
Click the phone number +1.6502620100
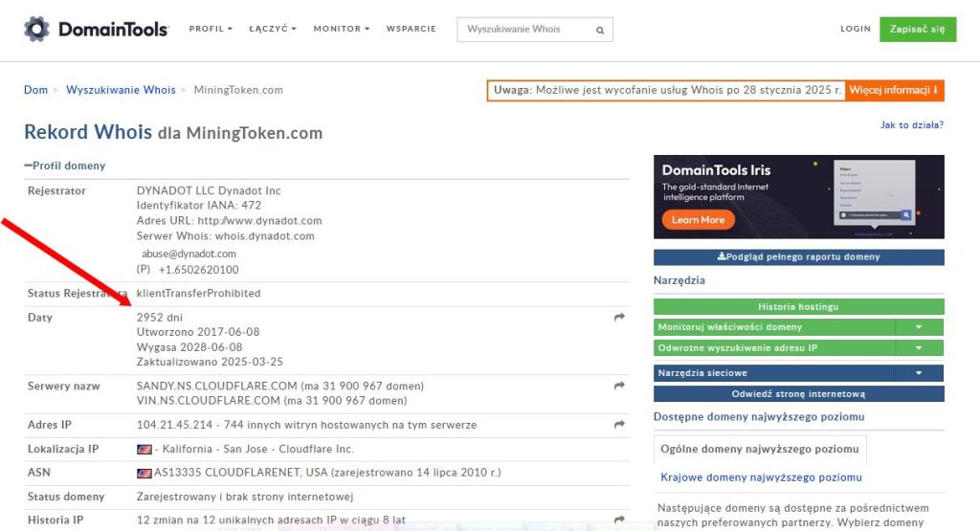199,270
